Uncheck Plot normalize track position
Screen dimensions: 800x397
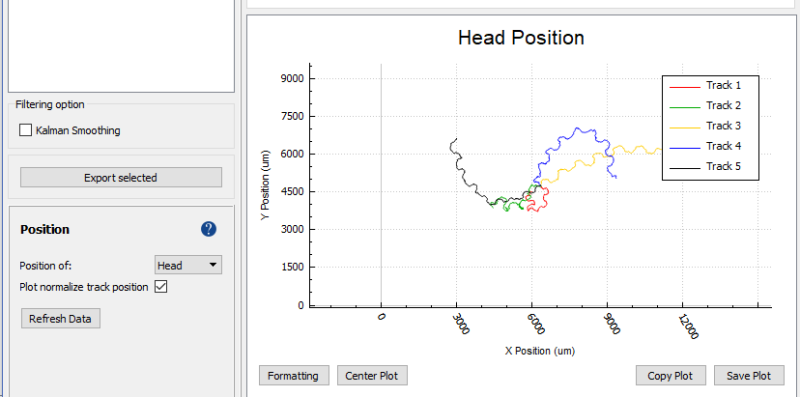click(161, 287)
